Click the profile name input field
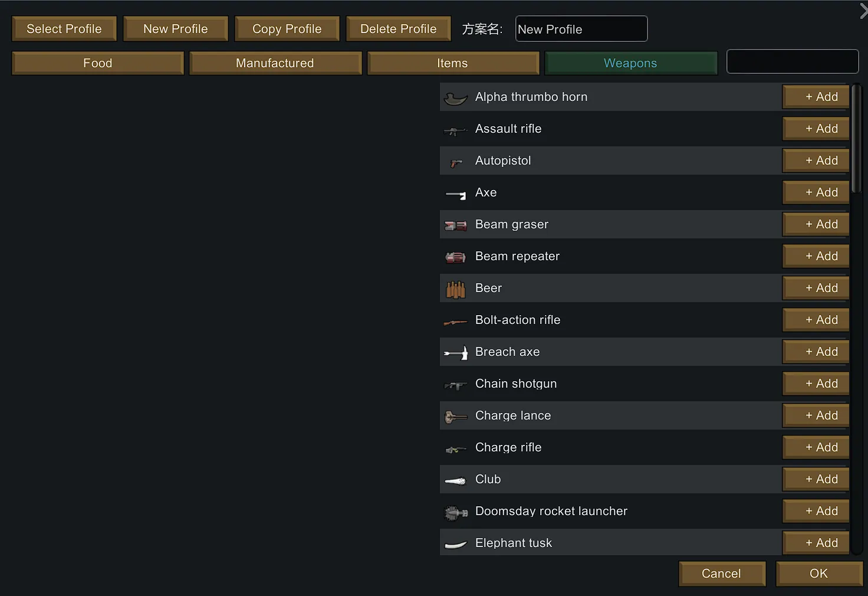The image size is (868, 596). [581, 29]
